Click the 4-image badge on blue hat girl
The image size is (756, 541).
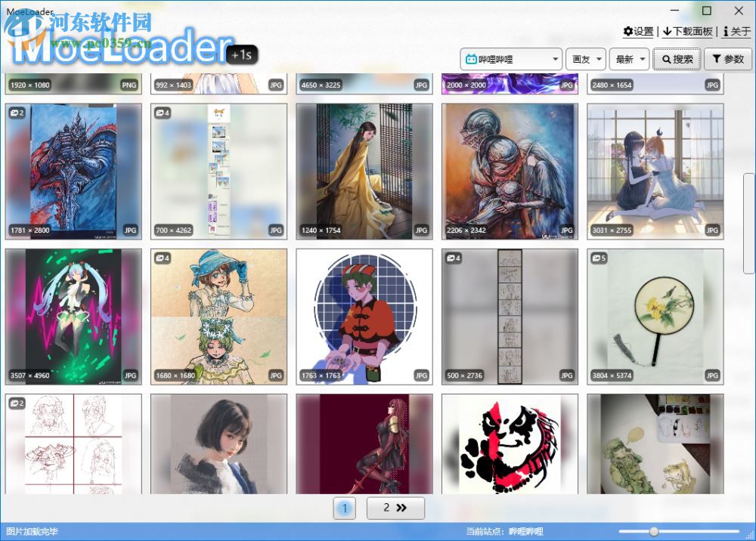click(163, 258)
